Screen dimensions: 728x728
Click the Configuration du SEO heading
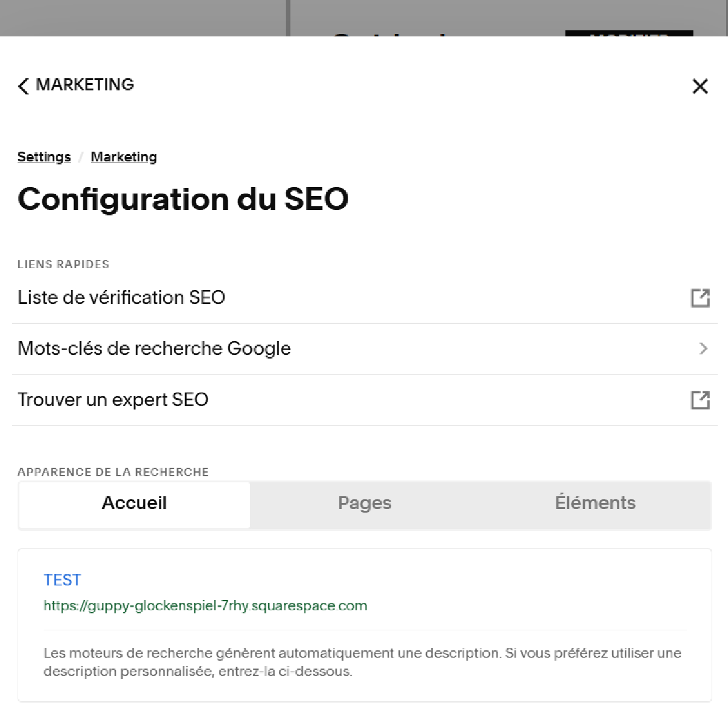coord(183,199)
